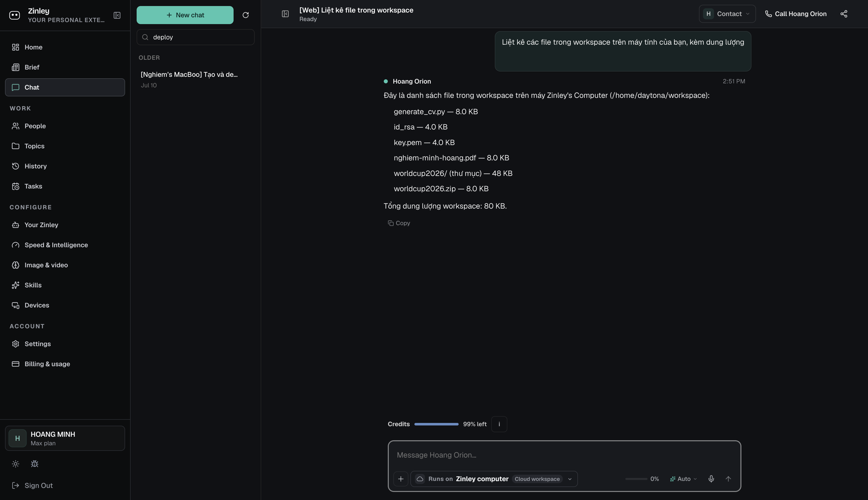
Task: Click the Hoang Orion sender name
Action: tap(412, 81)
